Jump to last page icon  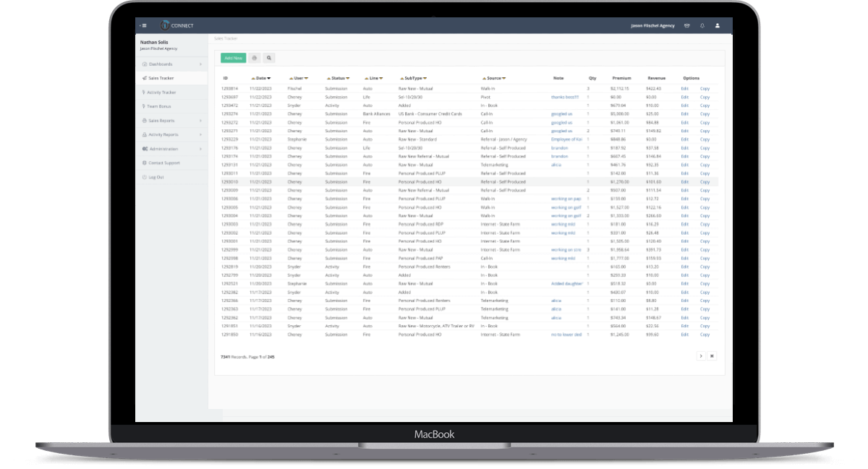(x=712, y=356)
